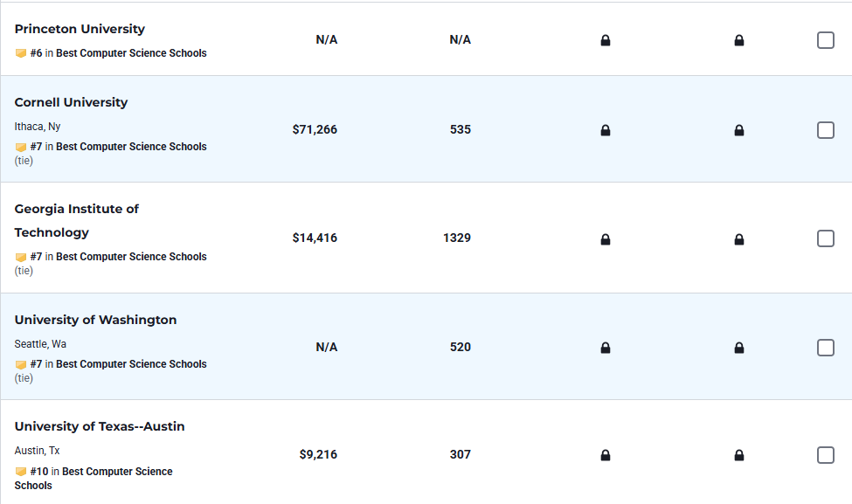This screenshot has height=504, width=852.
Task: Enable University of Washington compare checkbox
Action: tap(826, 348)
